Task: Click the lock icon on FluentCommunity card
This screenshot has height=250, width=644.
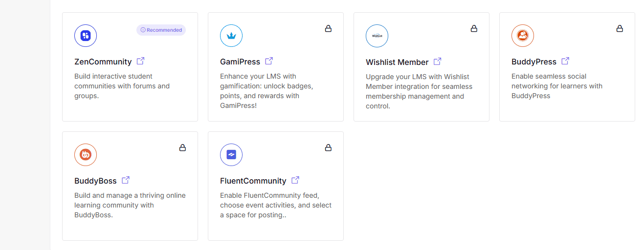Action: [x=328, y=147]
